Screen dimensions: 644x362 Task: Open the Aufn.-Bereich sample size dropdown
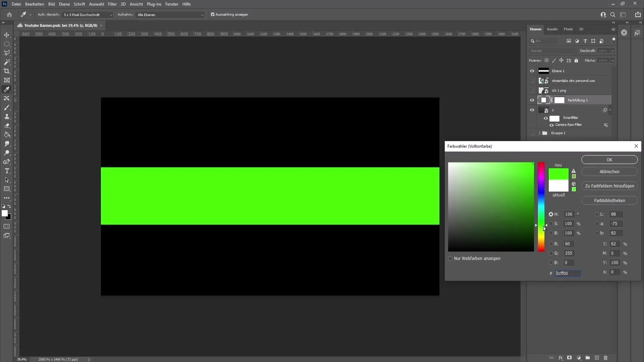pyautogui.click(x=88, y=15)
